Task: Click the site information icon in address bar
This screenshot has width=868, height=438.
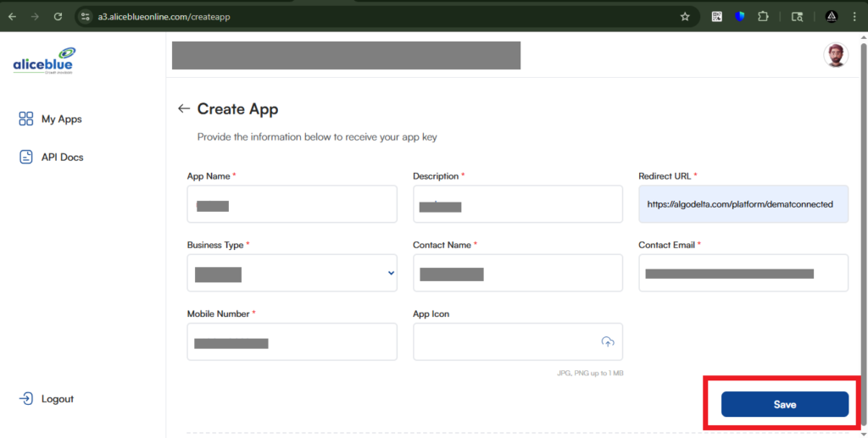Action: click(x=84, y=16)
